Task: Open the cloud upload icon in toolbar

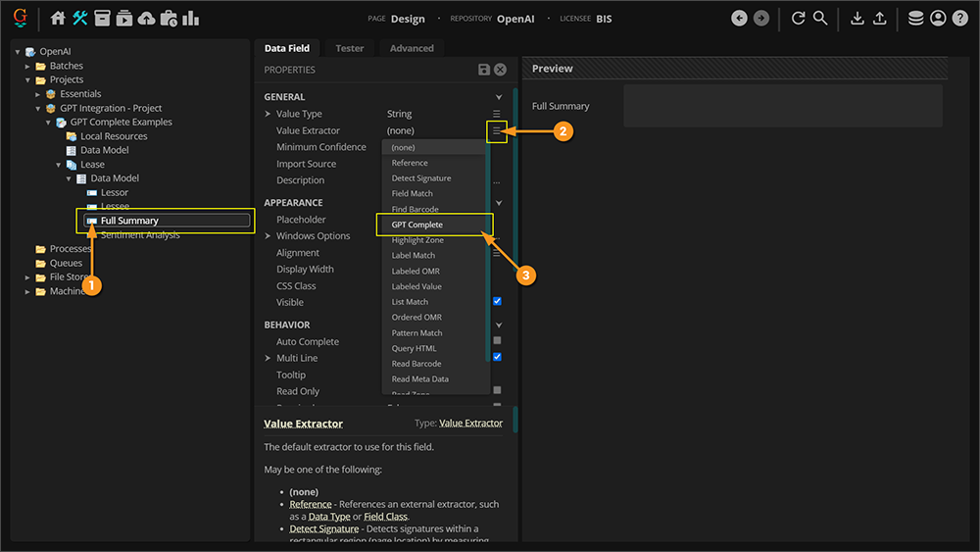Action: (146, 18)
